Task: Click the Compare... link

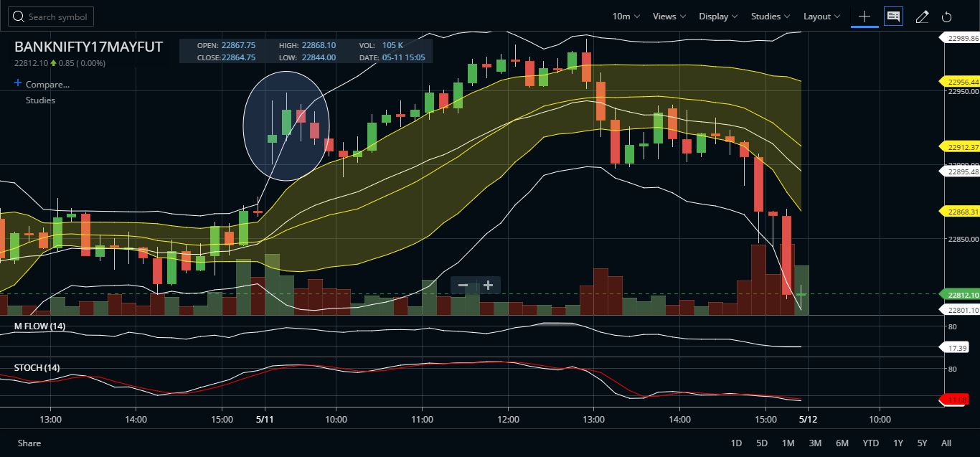Action: pos(47,85)
